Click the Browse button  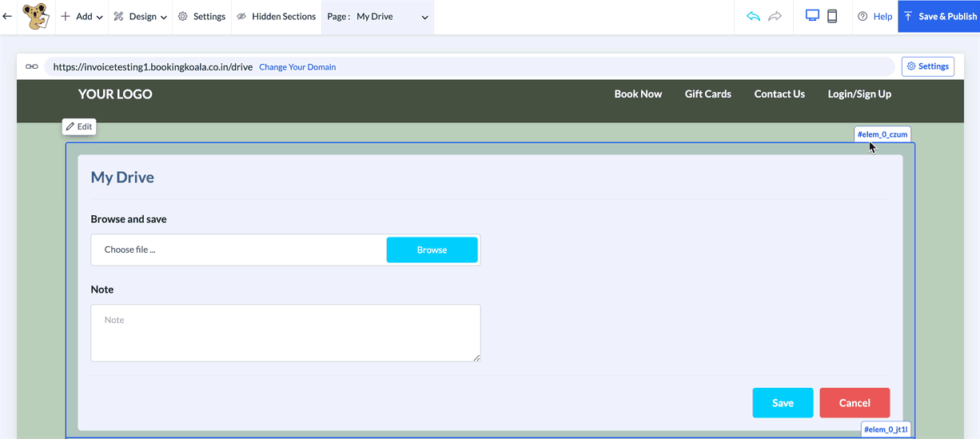pos(432,249)
